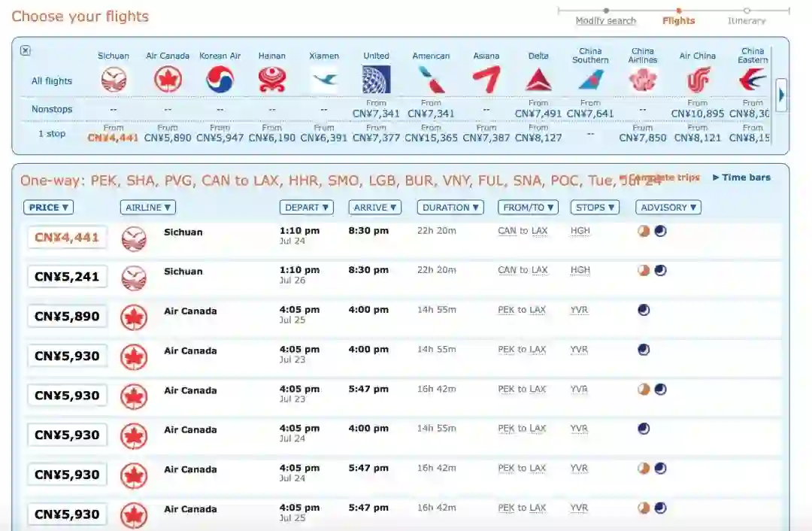Image resolution: width=812 pixels, height=531 pixels.
Task: Go to Itinerary step
Action: click(747, 21)
